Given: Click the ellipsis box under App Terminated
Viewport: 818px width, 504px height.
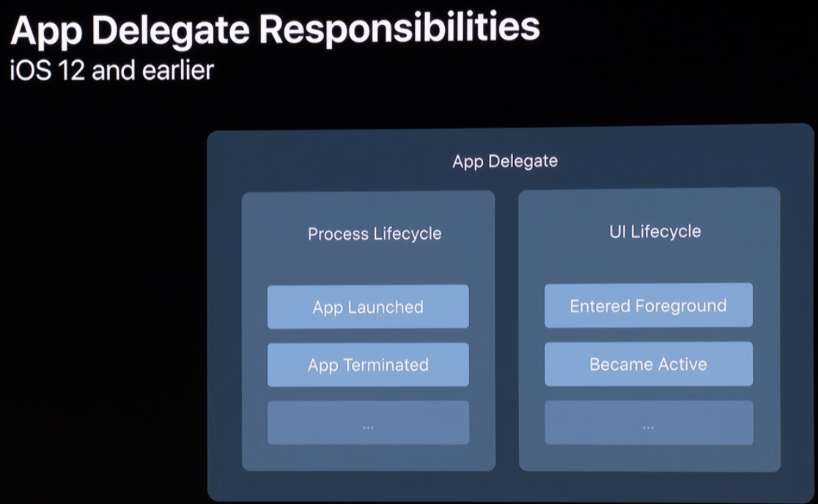Looking at the screenshot, I should 368,422.
